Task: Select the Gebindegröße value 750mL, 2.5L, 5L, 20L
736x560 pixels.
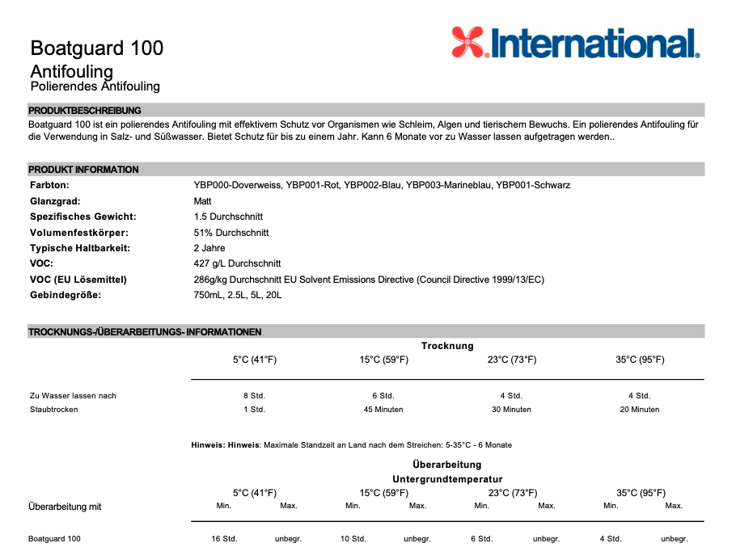Action: [x=238, y=295]
